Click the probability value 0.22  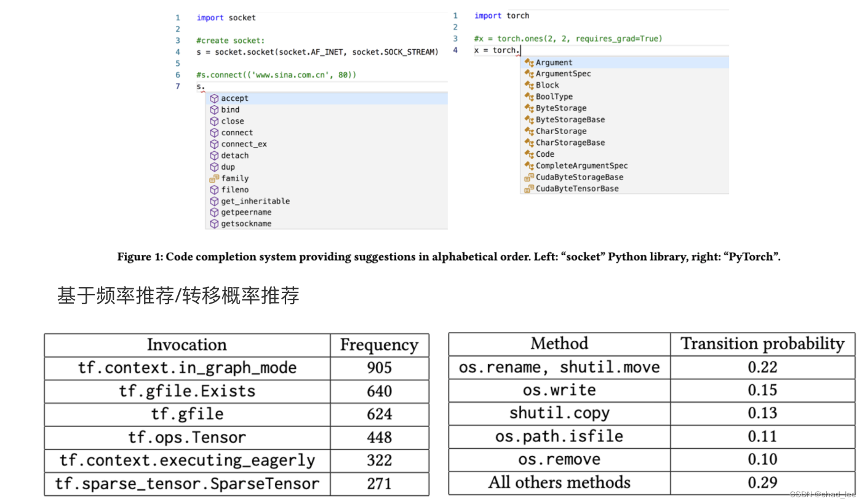click(763, 368)
